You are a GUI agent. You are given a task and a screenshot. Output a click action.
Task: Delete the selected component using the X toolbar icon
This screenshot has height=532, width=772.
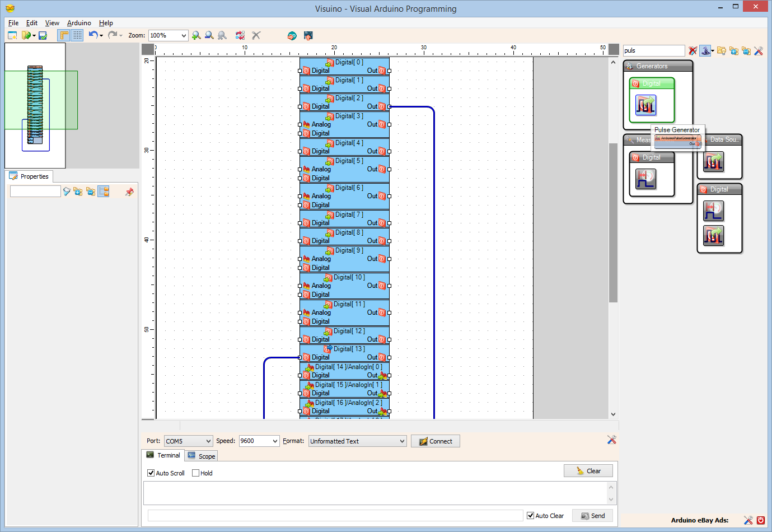pos(256,35)
